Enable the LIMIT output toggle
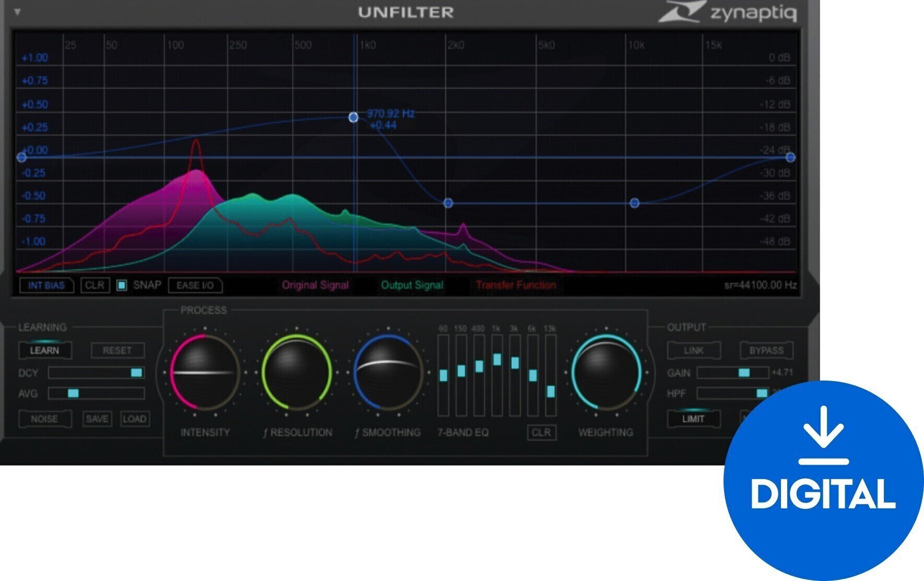This screenshot has height=581, width=924. tap(693, 419)
